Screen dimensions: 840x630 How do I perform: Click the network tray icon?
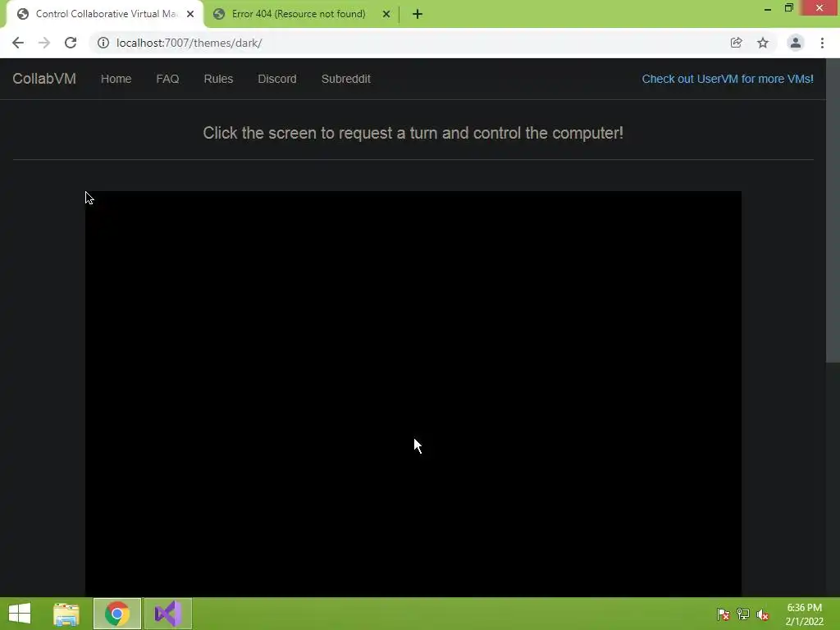743,614
